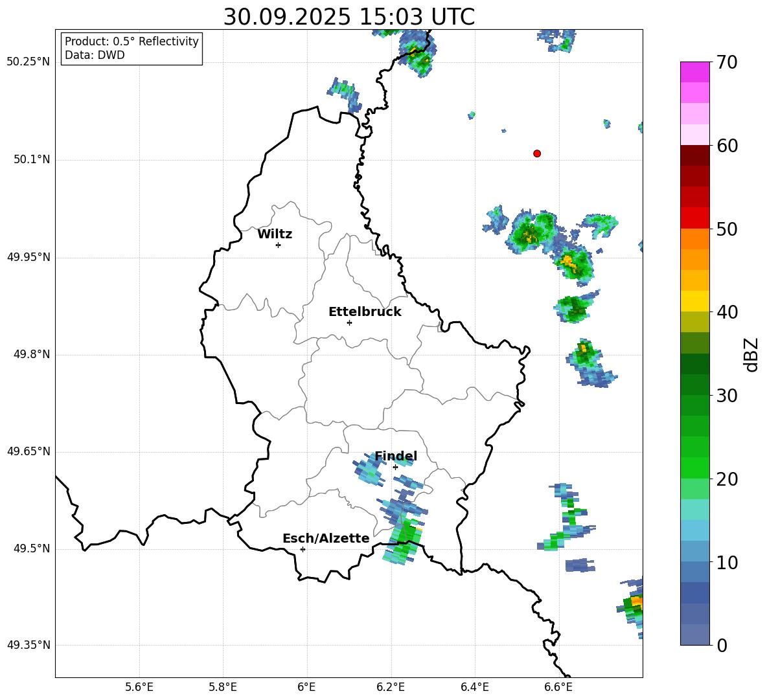Click the yellow swatch above 40 dBZ
The height and width of the screenshot is (700, 767).
coord(694,301)
